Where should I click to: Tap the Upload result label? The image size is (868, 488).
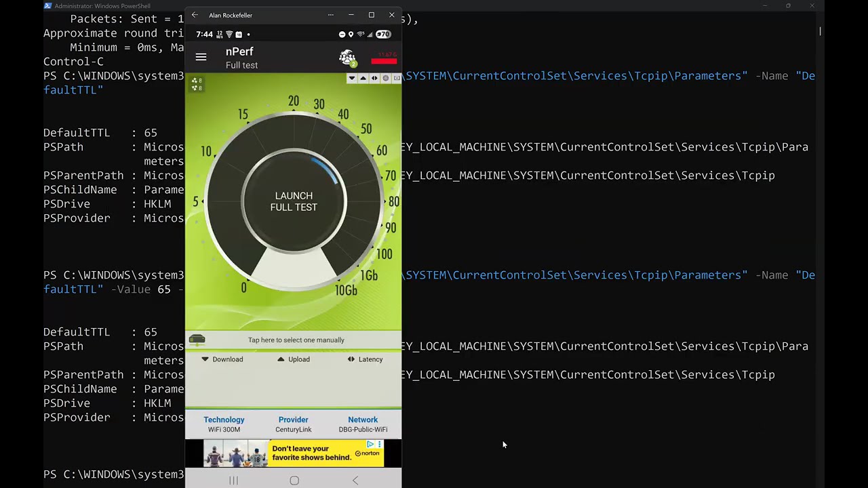pyautogui.click(x=294, y=359)
